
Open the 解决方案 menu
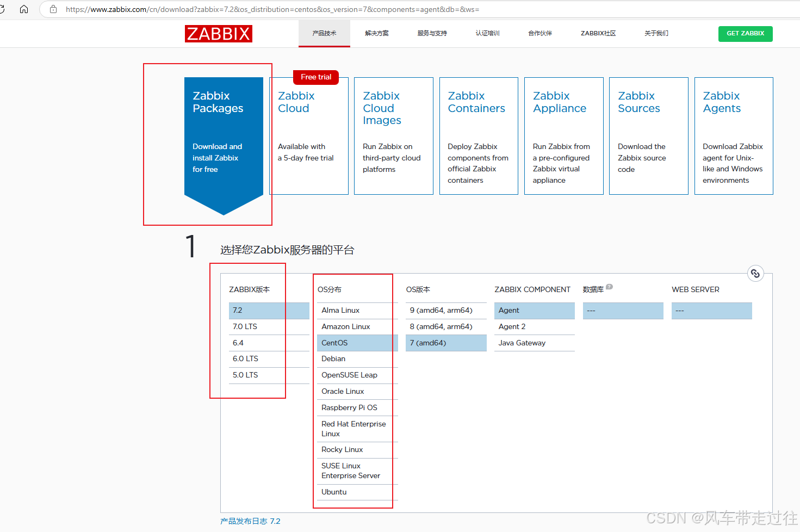pos(377,34)
